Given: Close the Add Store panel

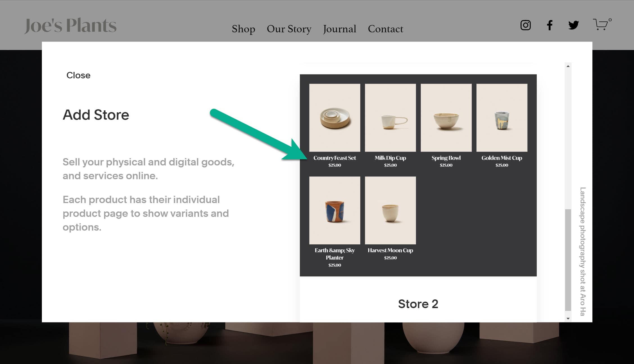Looking at the screenshot, I should [x=78, y=75].
